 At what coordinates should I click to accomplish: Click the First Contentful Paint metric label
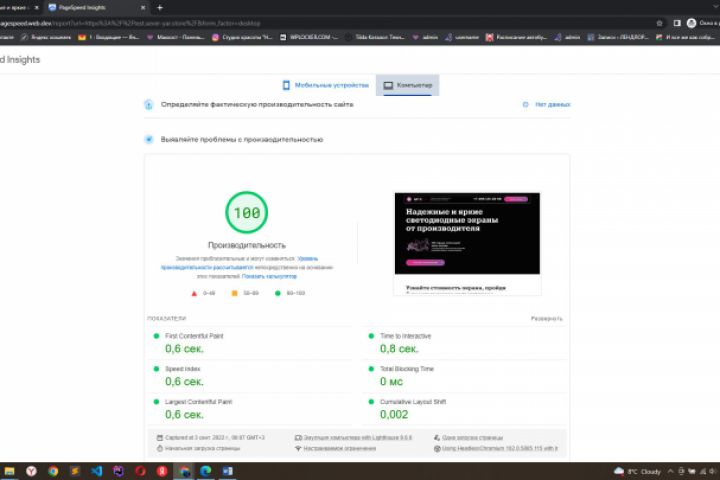click(194, 336)
